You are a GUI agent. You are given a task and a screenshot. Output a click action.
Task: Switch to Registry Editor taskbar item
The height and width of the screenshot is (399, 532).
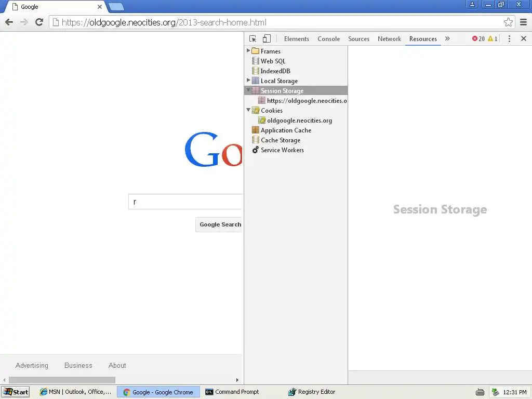tap(312, 392)
